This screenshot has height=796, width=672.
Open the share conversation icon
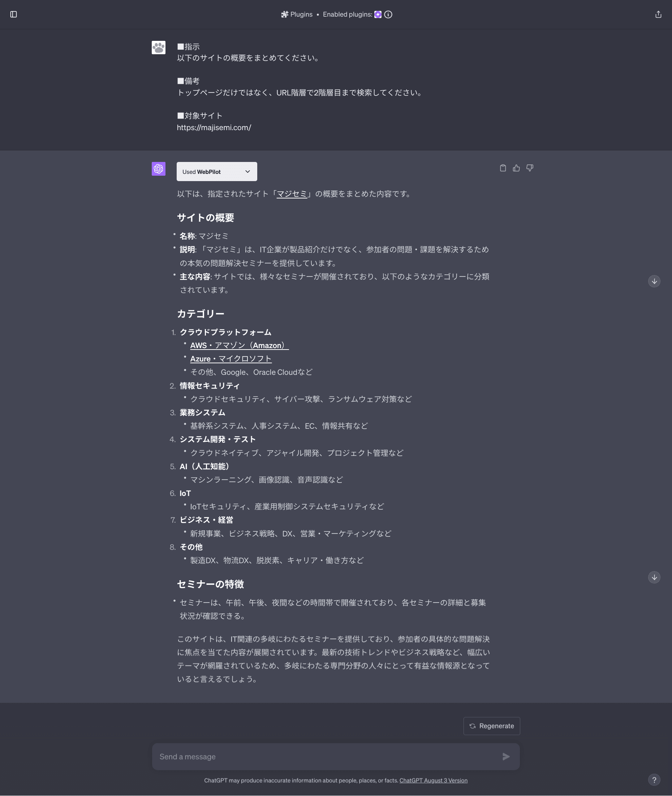coord(658,14)
